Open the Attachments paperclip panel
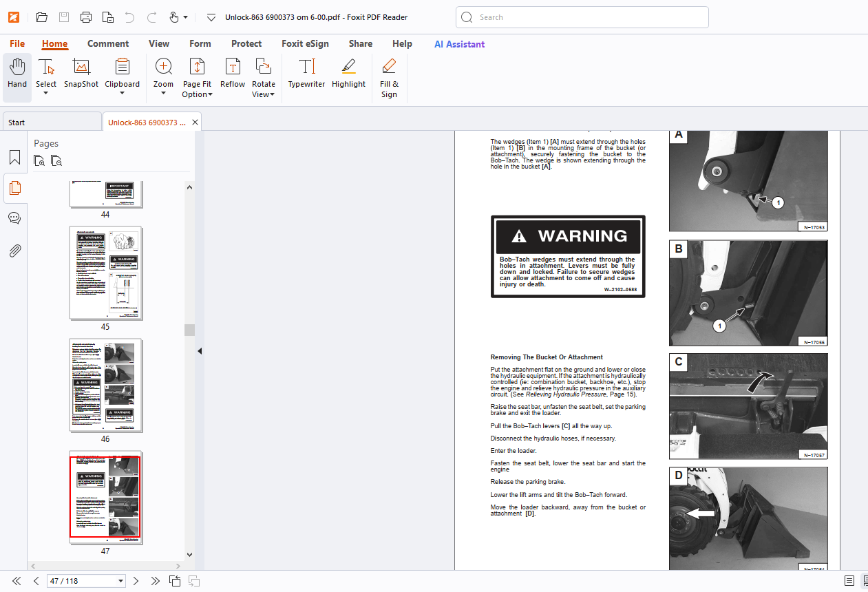 pos(14,250)
